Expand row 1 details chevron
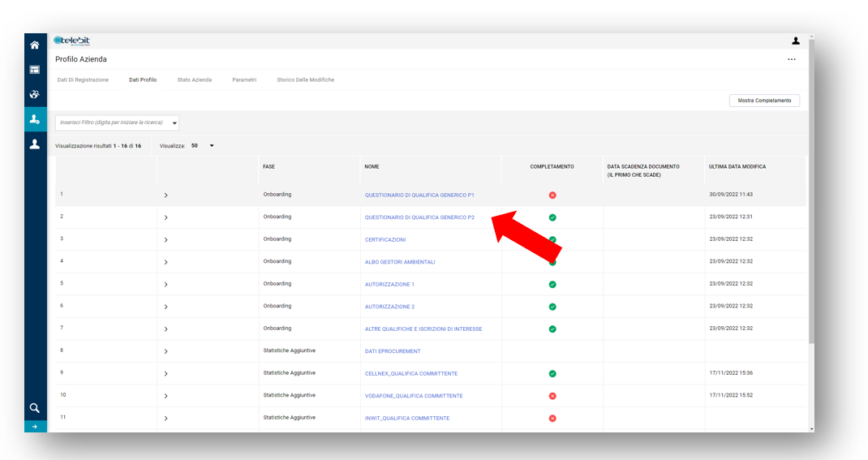 coord(165,196)
